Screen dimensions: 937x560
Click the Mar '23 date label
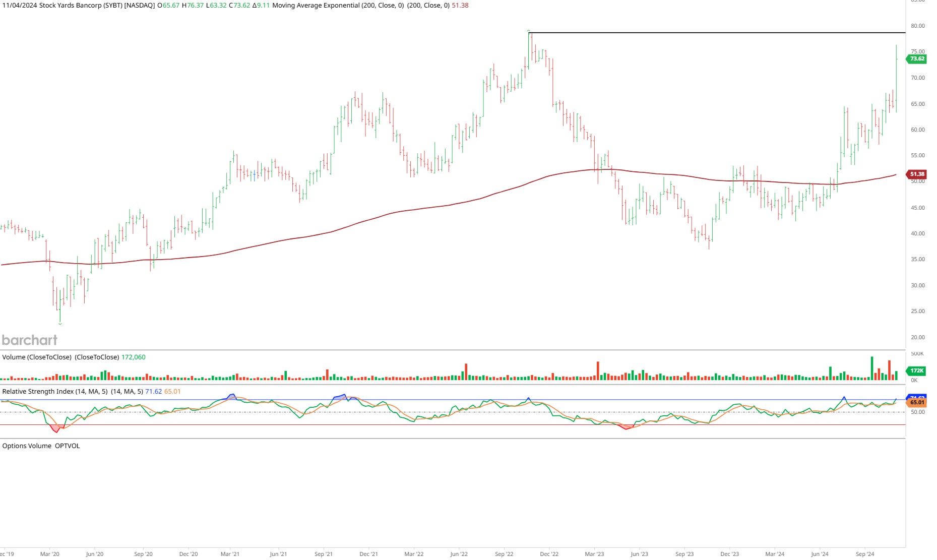coord(594,554)
